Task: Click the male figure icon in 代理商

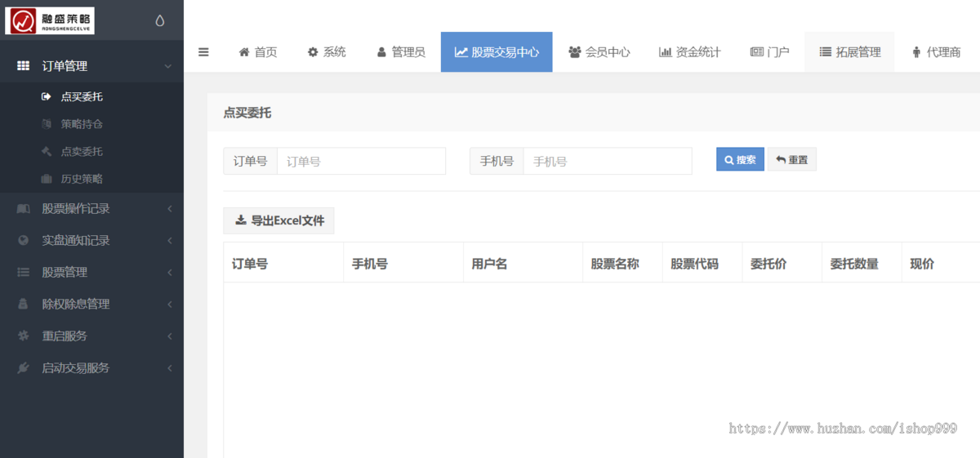Action: 917,52
